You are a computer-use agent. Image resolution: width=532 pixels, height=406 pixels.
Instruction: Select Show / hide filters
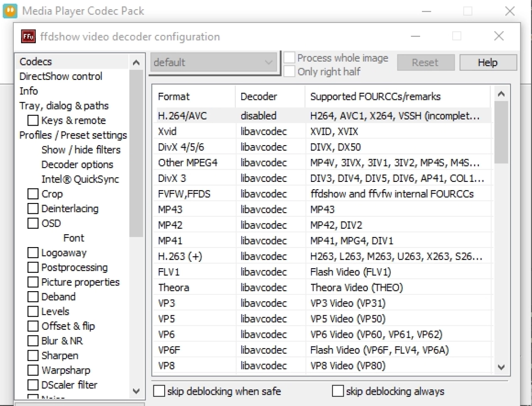(x=81, y=150)
